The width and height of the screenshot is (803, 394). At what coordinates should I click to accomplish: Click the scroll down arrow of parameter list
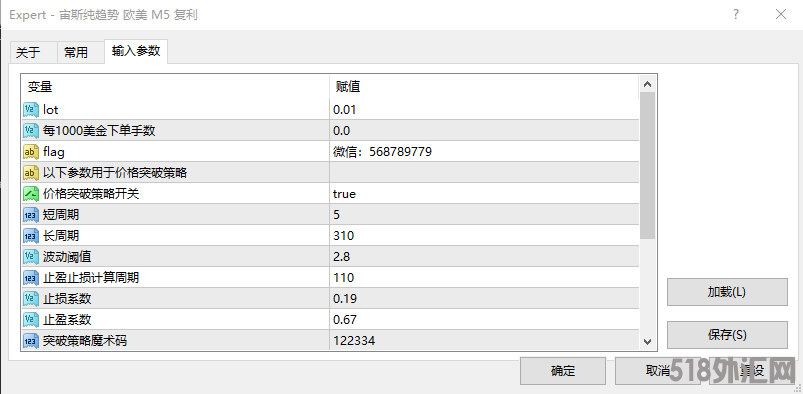pyautogui.click(x=647, y=341)
